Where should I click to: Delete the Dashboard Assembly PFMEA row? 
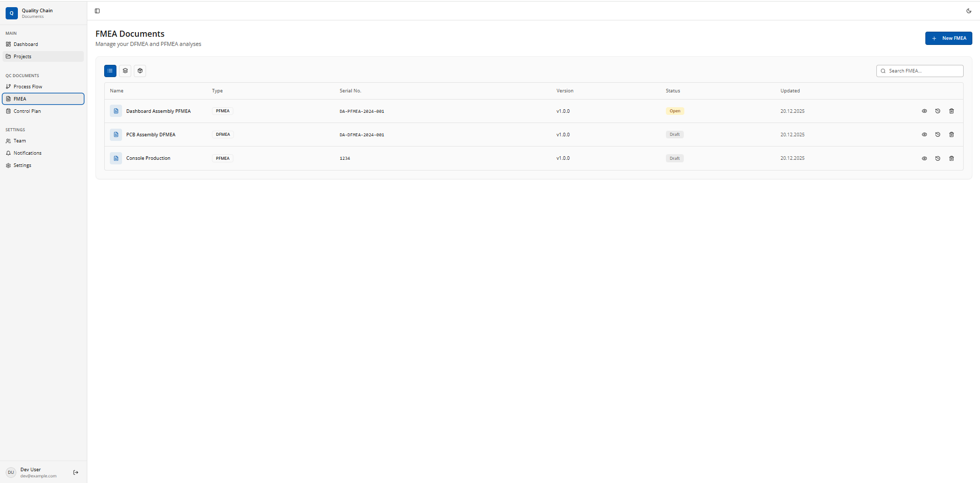951,111
